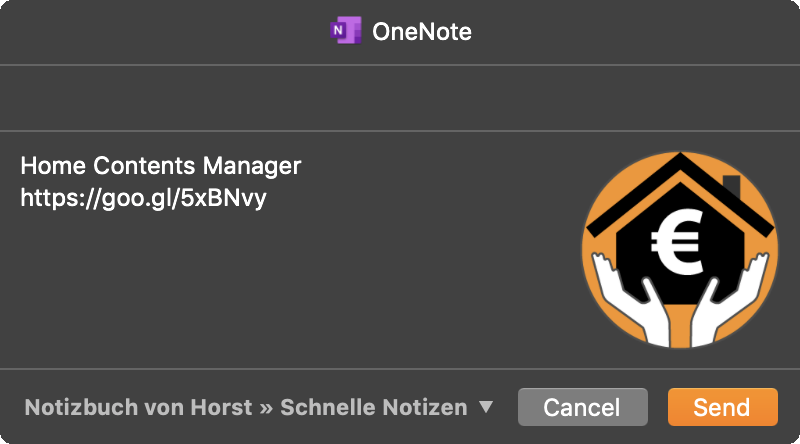This screenshot has height=444, width=800.
Task: Send the note to OneNote
Action: point(722,407)
